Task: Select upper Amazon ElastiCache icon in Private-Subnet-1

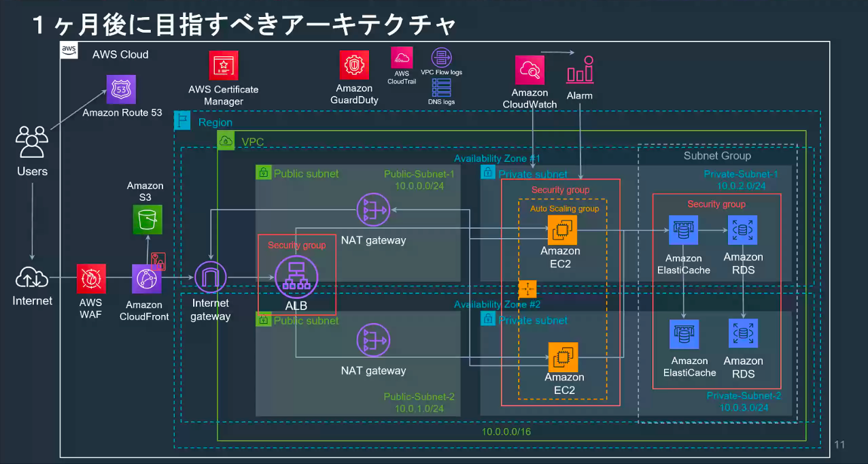Action: (x=682, y=231)
